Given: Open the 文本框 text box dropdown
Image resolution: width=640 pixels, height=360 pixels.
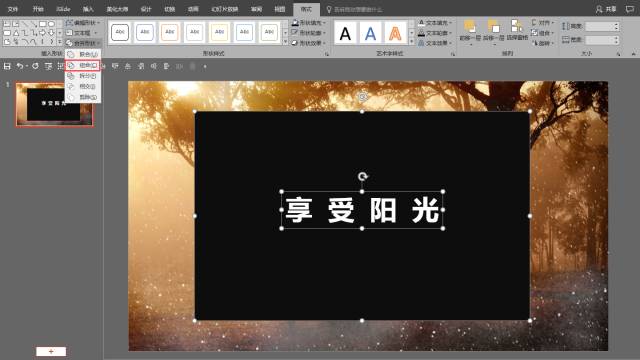Looking at the screenshot, I should click(81, 33).
